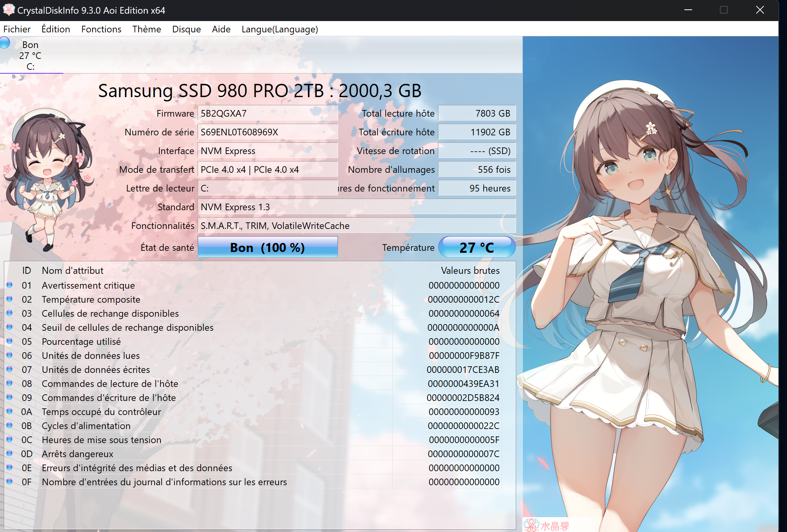Click status dot beside Arrêts dangereux
Image resolution: width=787 pixels, height=532 pixels.
10,454
